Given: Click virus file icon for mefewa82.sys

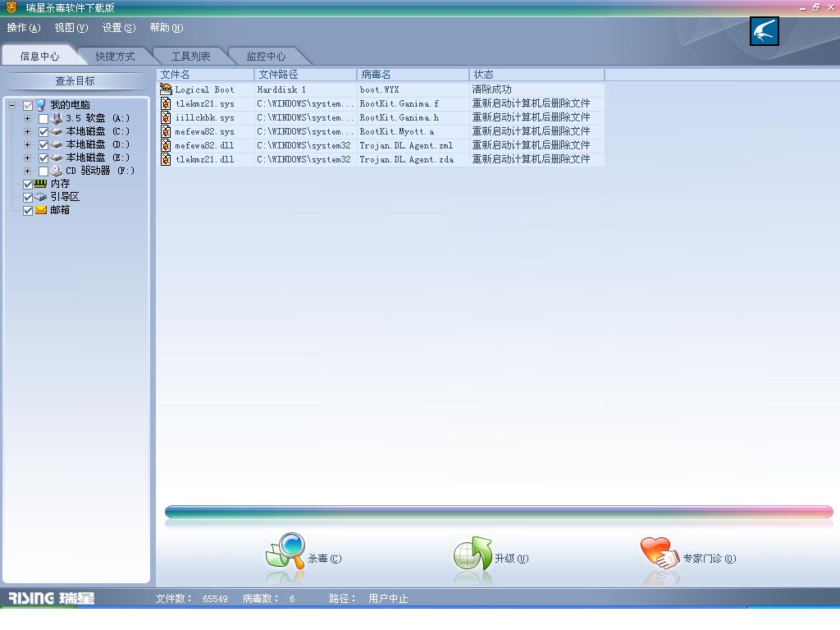Looking at the screenshot, I should click(x=166, y=131).
